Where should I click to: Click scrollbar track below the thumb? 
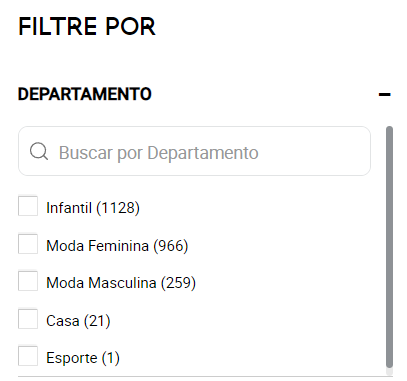coord(389,371)
